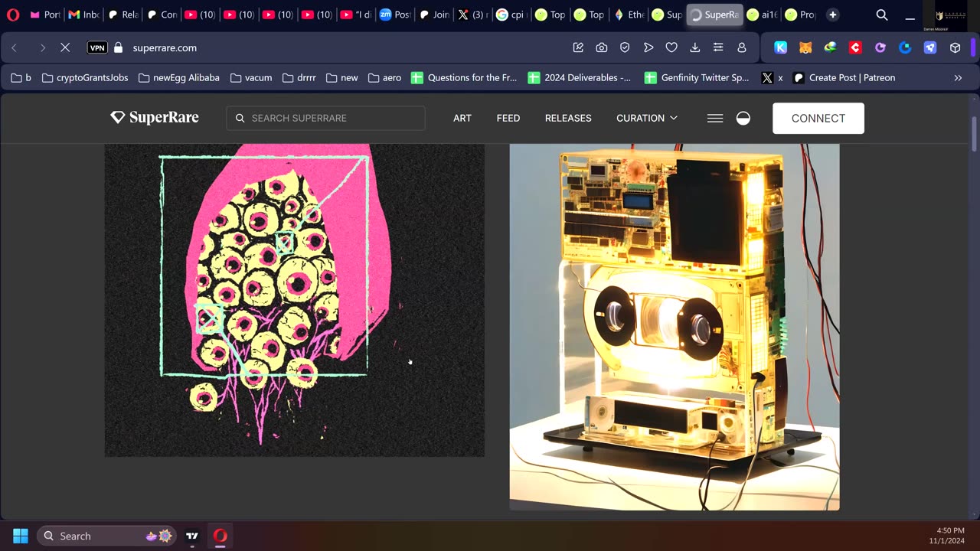This screenshot has width=980, height=551.
Task: Click the taskbar Search box
Action: 106,536
